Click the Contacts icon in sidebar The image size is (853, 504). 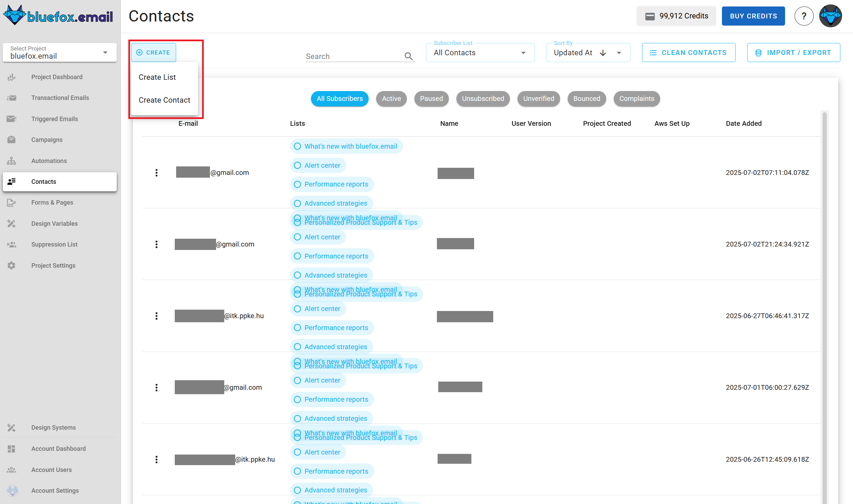click(12, 181)
